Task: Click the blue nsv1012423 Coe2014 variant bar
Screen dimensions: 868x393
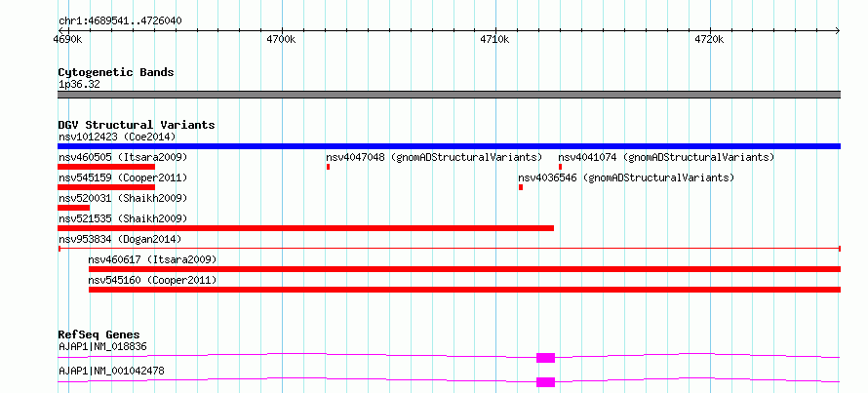Action: (449, 146)
